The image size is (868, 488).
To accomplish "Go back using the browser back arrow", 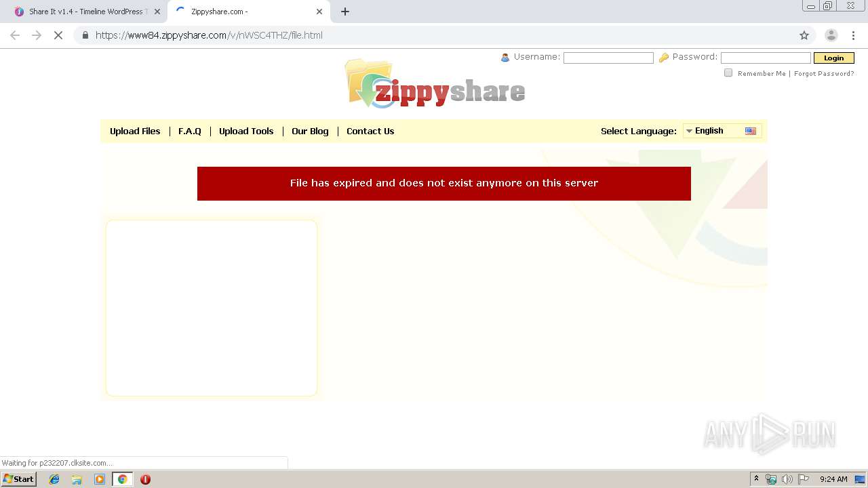I will point(15,35).
